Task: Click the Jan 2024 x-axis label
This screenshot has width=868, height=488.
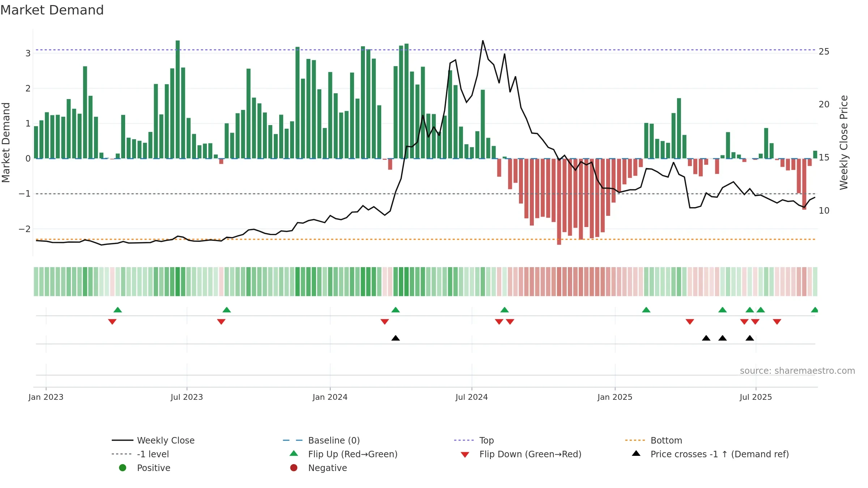Action: (x=330, y=397)
